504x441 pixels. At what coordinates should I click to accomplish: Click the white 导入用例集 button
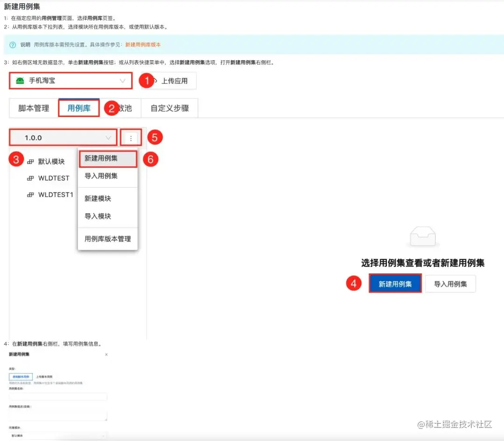(450, 284)
